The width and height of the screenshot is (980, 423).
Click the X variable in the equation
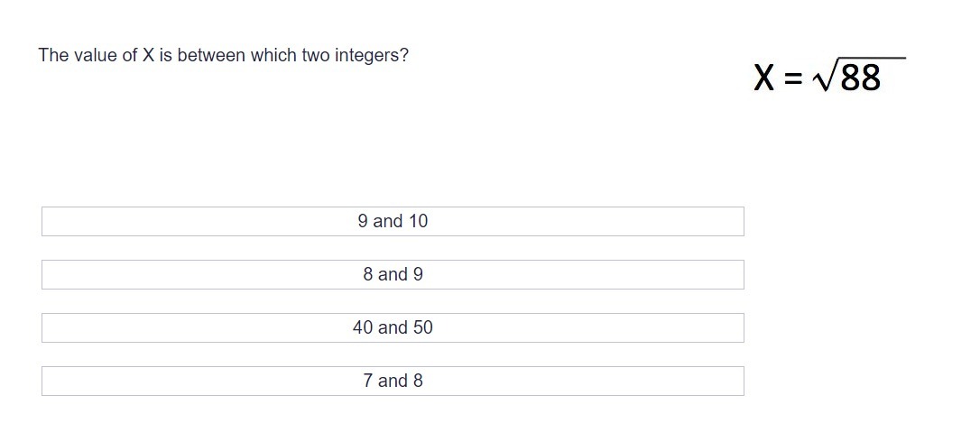(x=763, y=78)
